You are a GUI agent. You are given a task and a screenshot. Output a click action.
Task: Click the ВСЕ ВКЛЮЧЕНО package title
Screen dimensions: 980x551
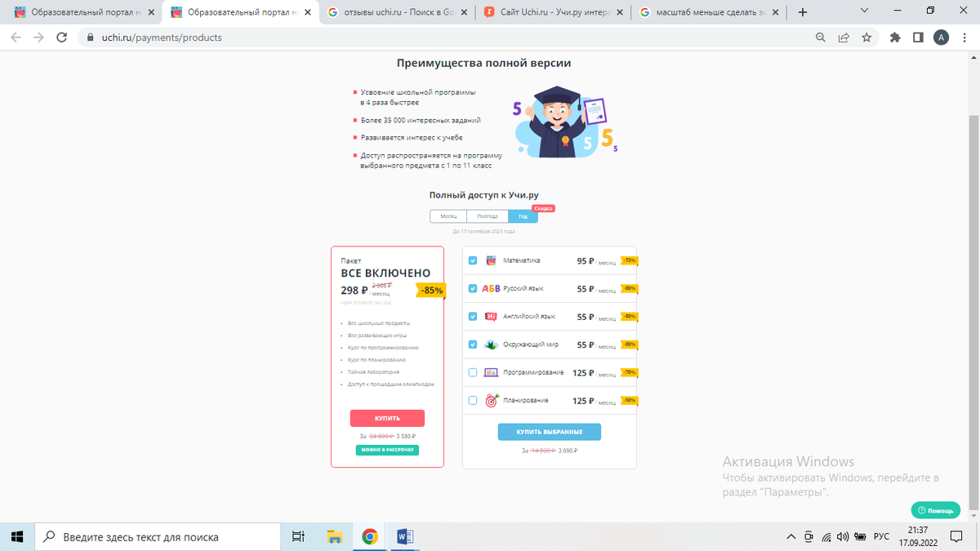(x=385, y=273)
